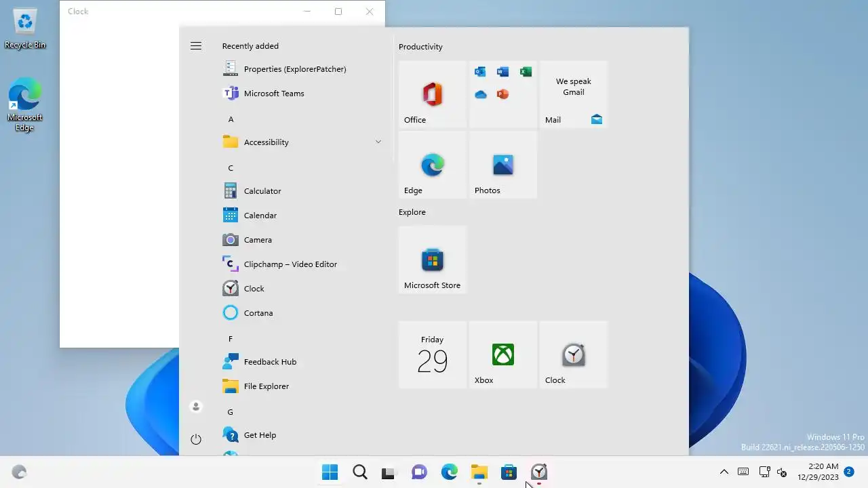Click the Start button on taskbar
868x488 pixels.
(x=330, y=472)
